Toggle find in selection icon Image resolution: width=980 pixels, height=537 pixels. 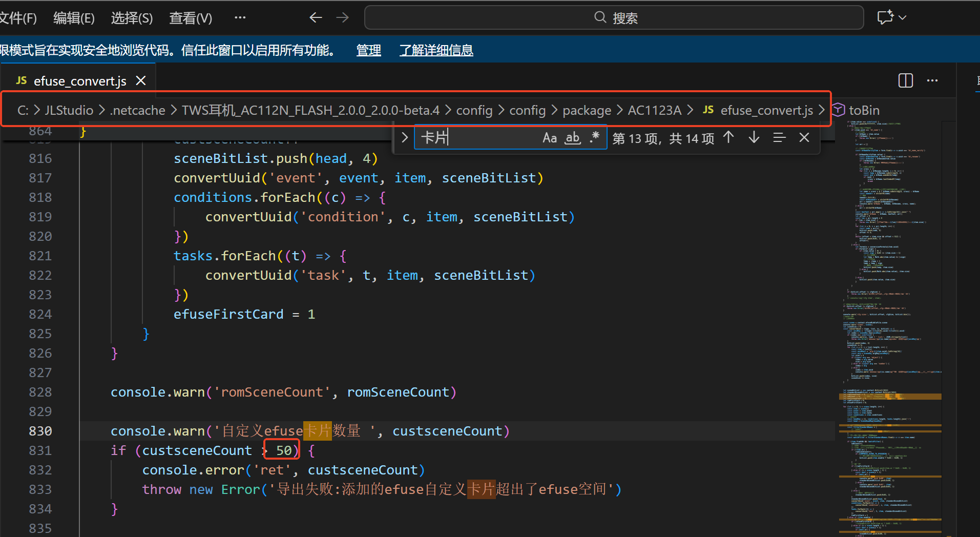pos(779,137)
